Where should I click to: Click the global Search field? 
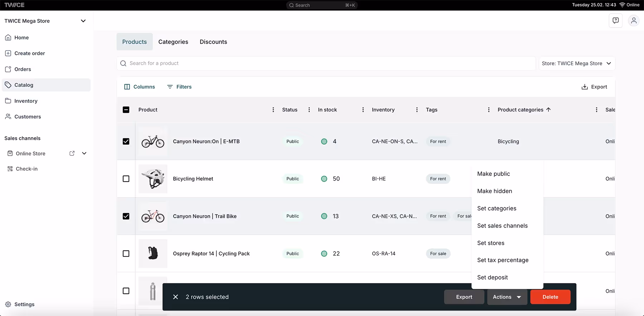point(322,5)
